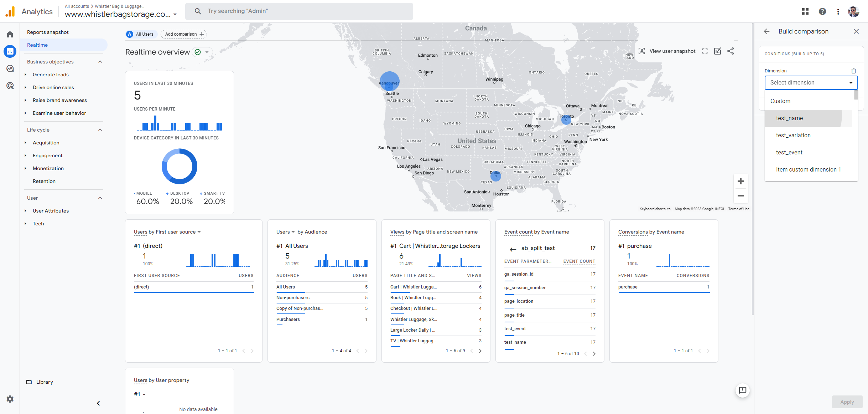Screen dimensions: 868x414
Task: Click the dimension list scrollbar
Action: [x=856, y=95]
